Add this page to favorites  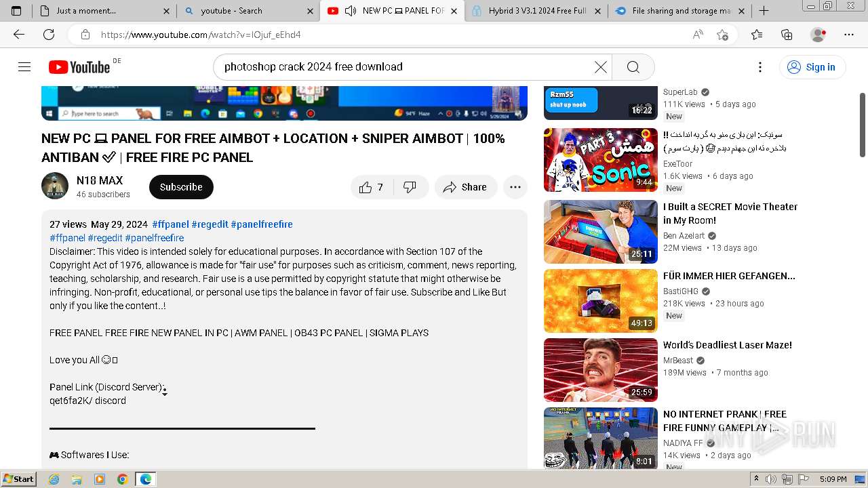(x=722, y=35)
